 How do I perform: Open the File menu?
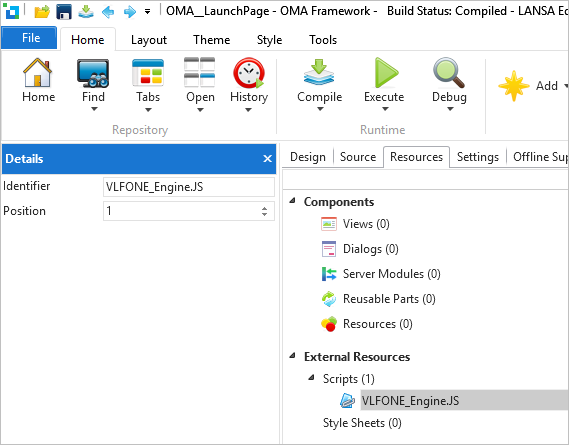[x=29, y=38]
